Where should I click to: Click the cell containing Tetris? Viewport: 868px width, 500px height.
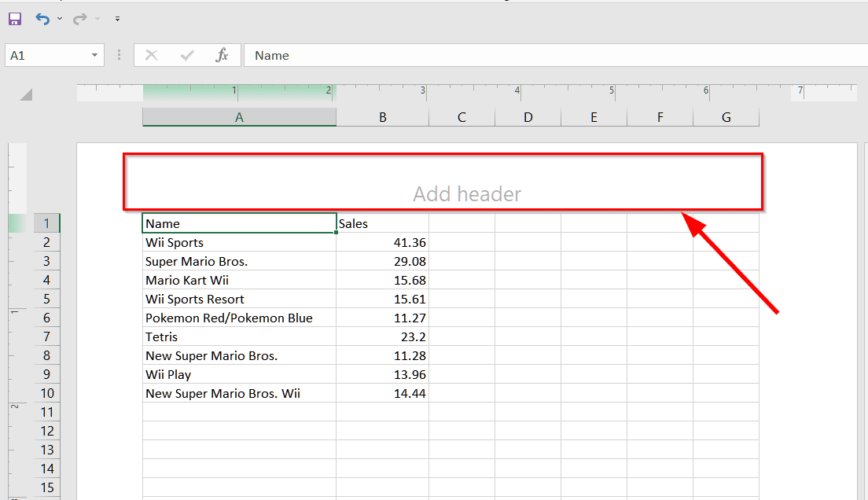coord(239,336)
